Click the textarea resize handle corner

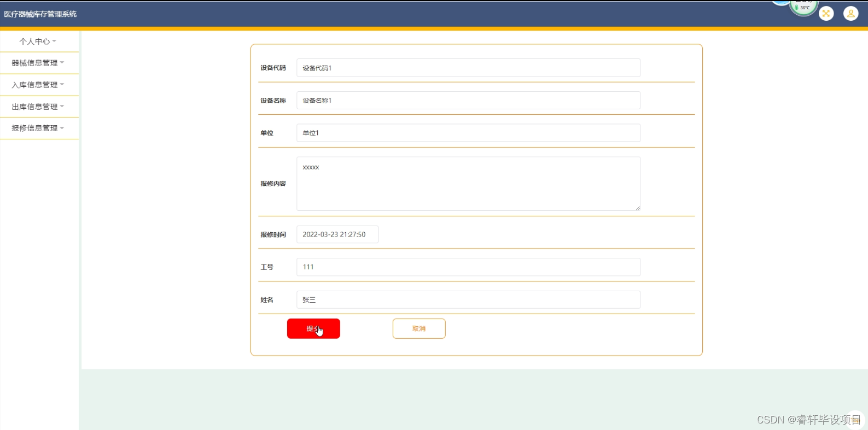[637, 208]
